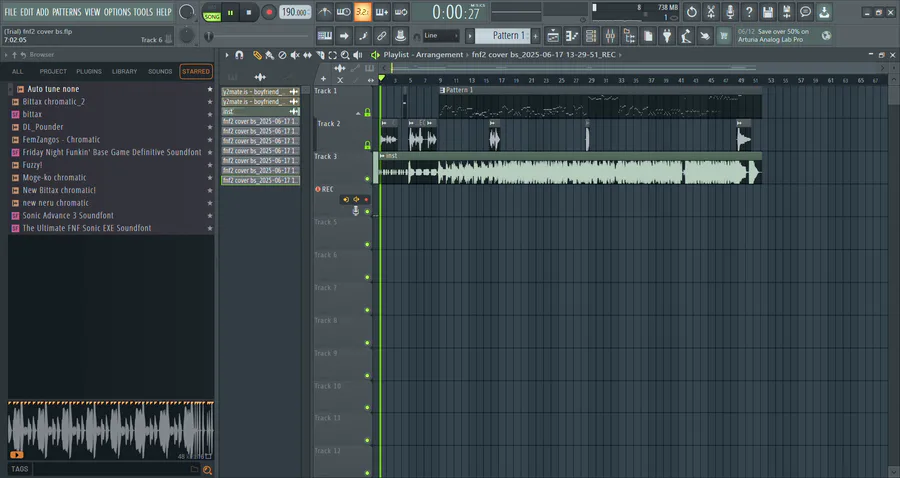Select the playlist mute tool
900x478 pixels.
pos(294,55)
